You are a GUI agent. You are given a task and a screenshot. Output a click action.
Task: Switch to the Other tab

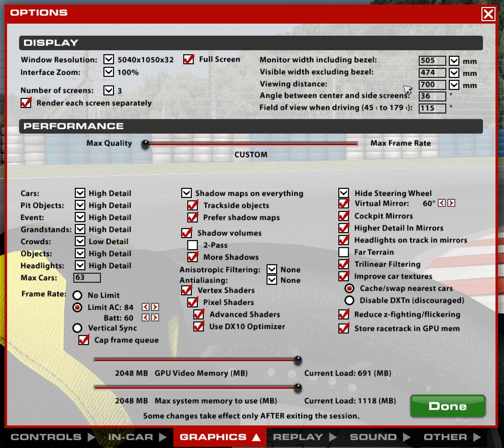[x=452, y=437]
